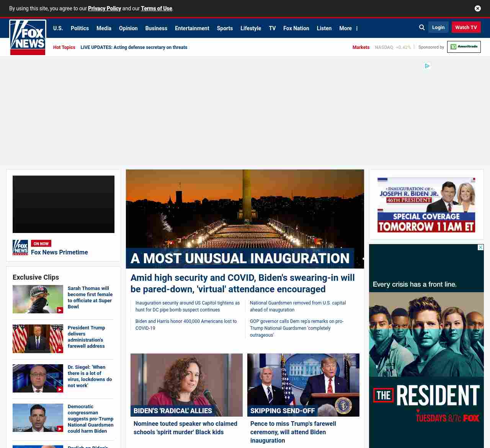This screenshot has height=448, width=490.
Task: Click the Skipping Send-Off image
Action: [303, 385]
